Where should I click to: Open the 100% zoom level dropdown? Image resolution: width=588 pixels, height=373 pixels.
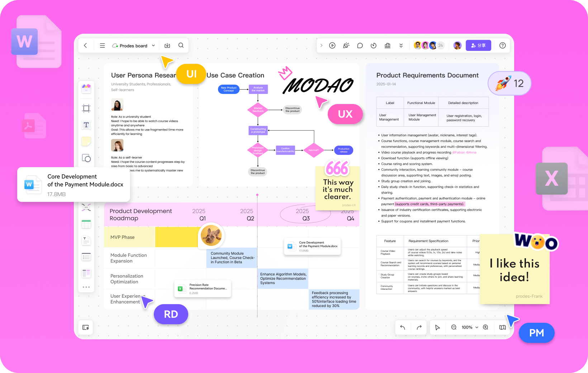(470, 327)
